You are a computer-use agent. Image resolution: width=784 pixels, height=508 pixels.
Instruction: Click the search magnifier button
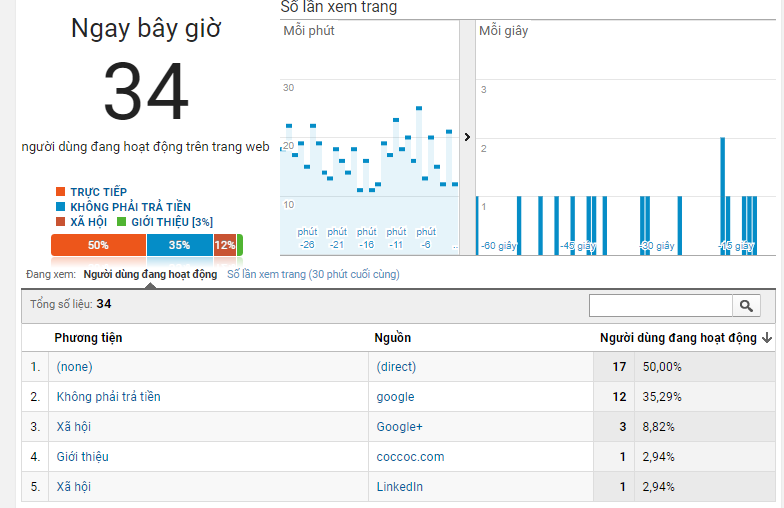point(746,306)
